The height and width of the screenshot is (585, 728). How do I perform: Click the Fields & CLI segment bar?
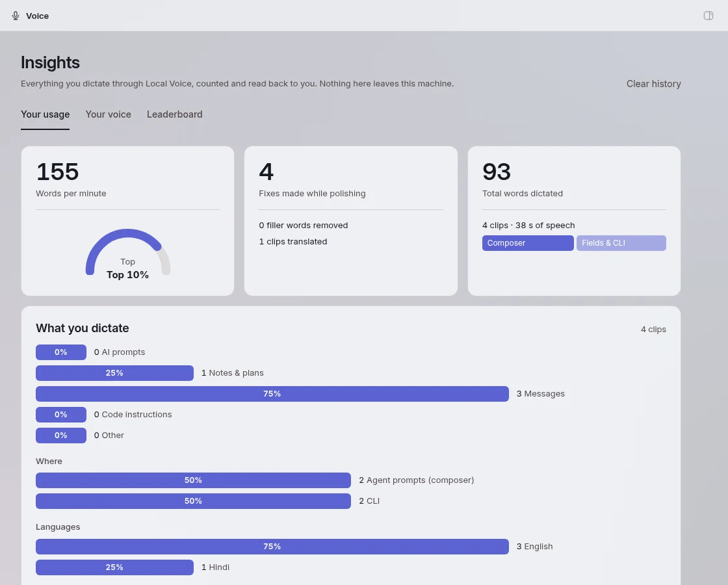(x=621, y=243)
